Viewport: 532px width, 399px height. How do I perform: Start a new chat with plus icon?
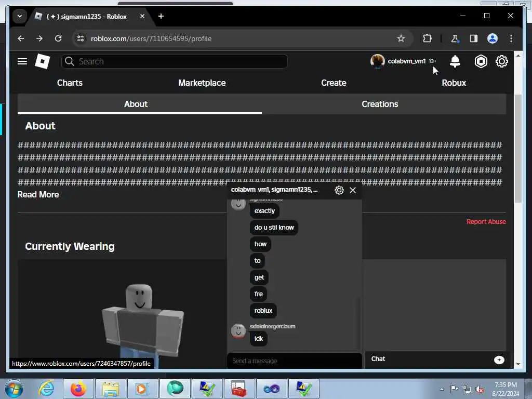tap(499, 360)
